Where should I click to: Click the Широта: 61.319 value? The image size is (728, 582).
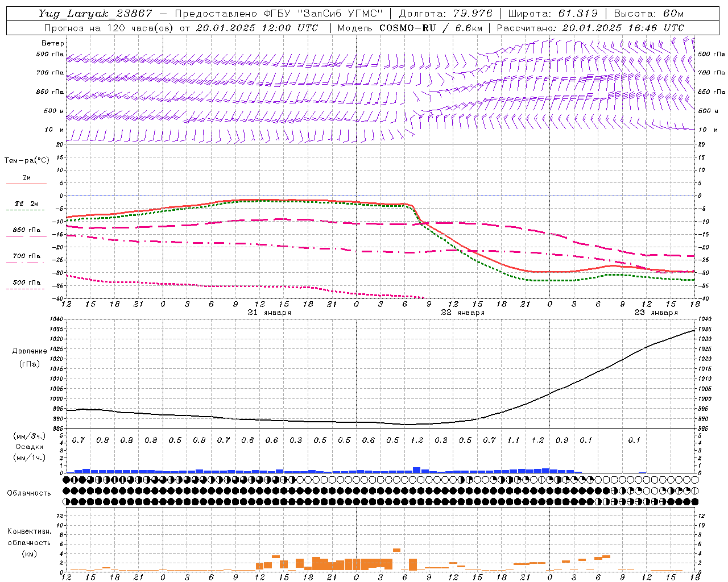pyautogui.click(x=553, y=14)
